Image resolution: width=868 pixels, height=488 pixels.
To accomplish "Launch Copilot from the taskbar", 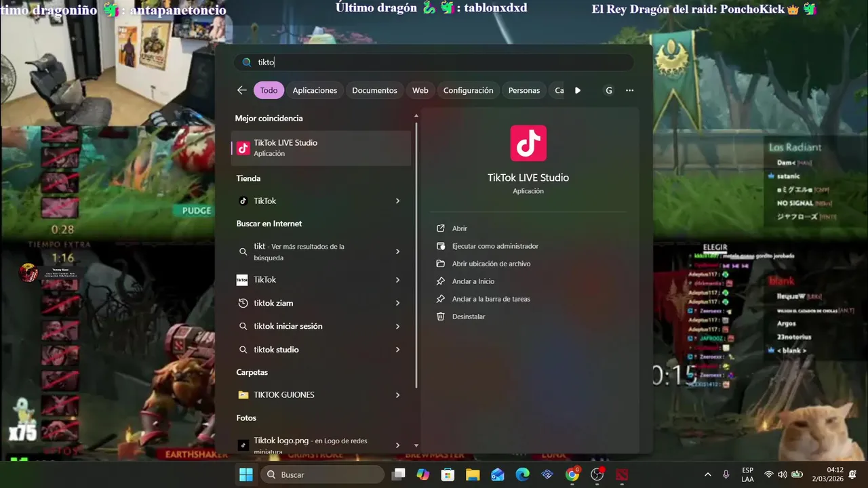I will (423, 474).
